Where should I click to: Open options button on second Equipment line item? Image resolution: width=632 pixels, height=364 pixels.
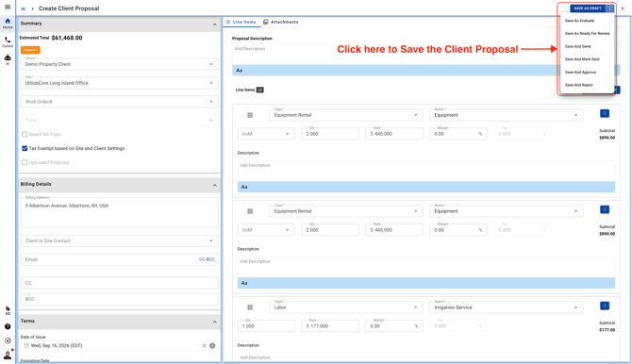(x=605, y=209)
